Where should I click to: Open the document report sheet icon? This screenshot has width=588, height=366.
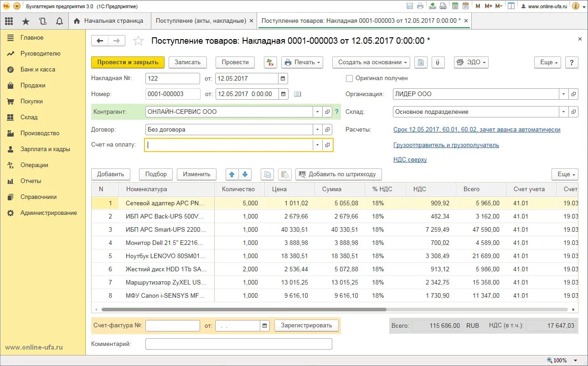click(x=421, y=62)
